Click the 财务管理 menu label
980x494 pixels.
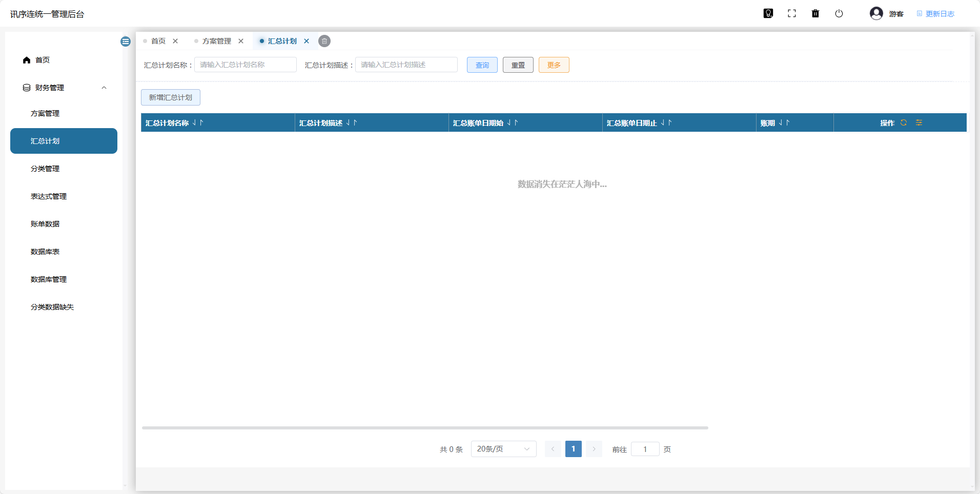pos(50,88)
